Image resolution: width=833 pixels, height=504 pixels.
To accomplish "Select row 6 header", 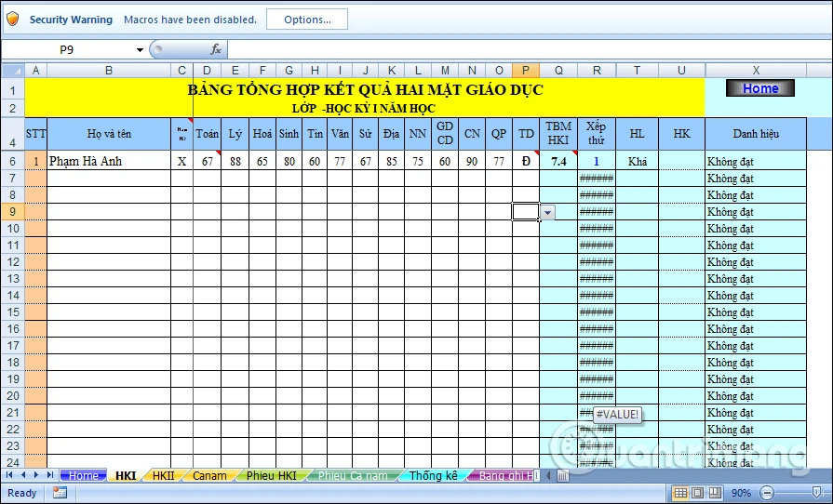I will click(13, 161).
